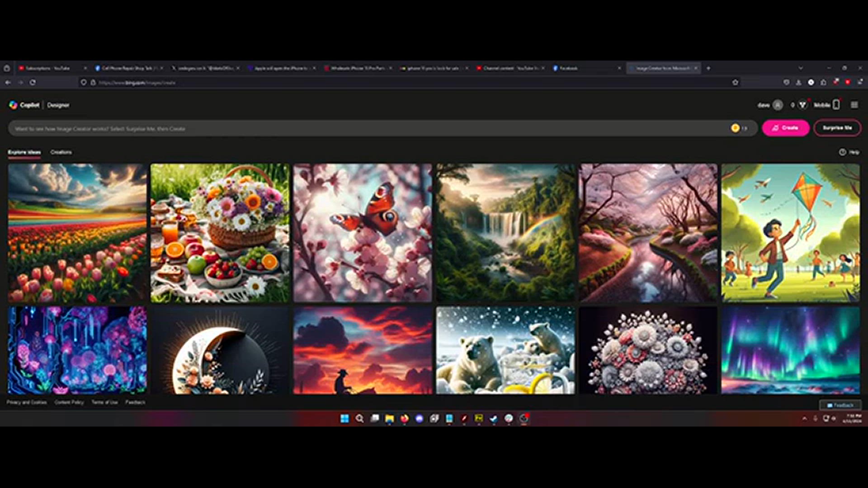This screenshot has height=488, width=868.
Task: Open the browser menu at the far right
Action: [860, 82]
